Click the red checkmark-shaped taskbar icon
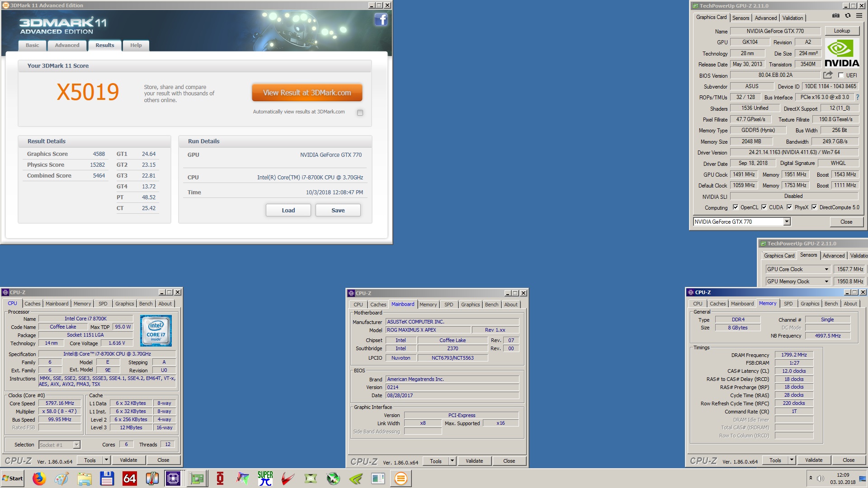 (288, 479)
